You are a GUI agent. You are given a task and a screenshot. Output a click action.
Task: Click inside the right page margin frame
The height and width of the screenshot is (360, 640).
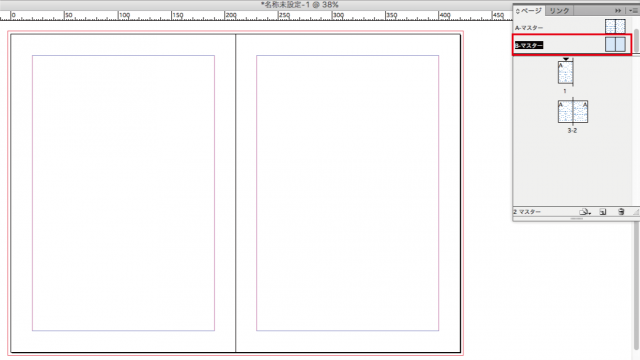(347, 193)
